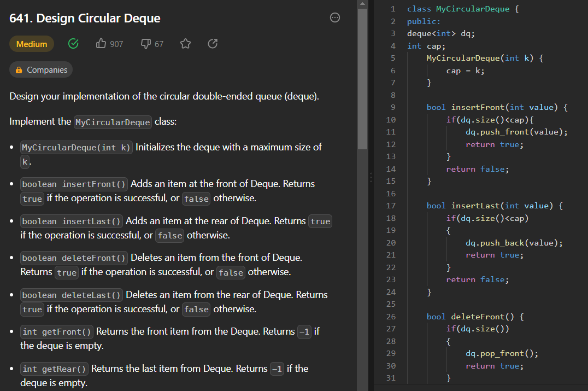Click the int getFront() code snippet

click(57, 332)
